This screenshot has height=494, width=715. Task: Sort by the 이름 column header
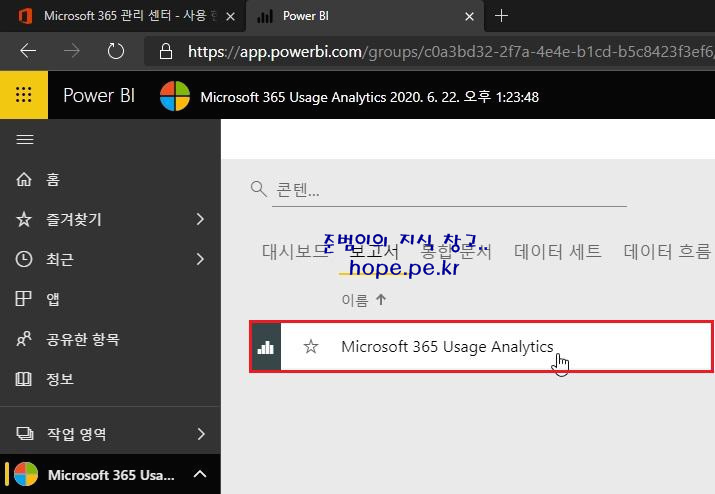coord(363,300)
